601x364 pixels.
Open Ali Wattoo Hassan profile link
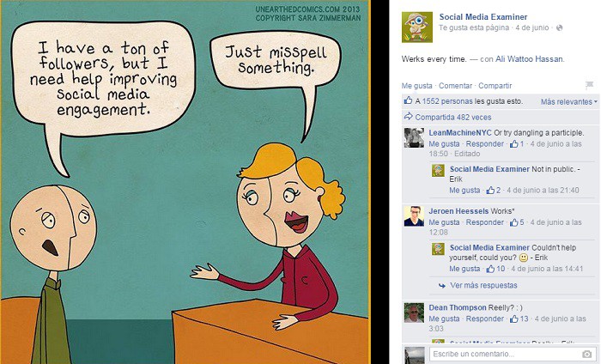pos(529,59)
